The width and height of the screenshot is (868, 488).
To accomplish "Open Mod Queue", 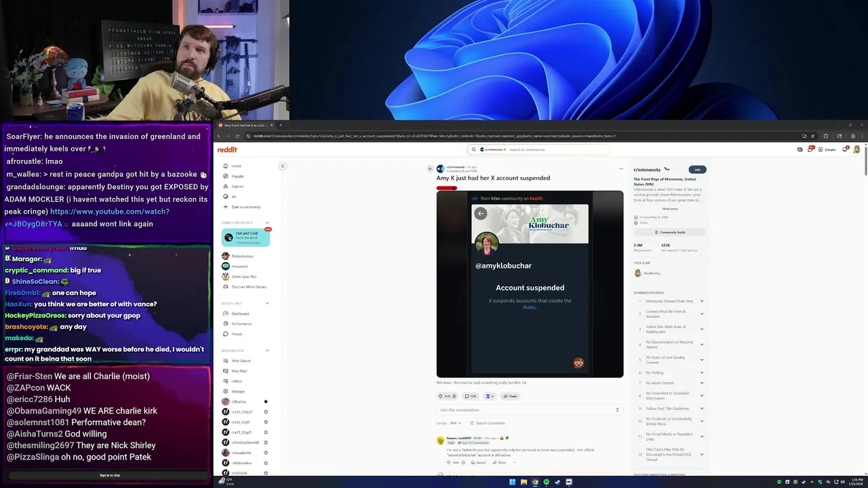I will pos(241,361).
